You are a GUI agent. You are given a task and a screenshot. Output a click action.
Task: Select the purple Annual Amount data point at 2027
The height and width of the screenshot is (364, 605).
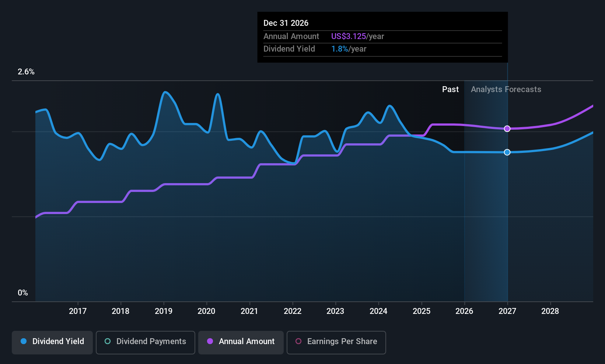coord(507,129)
